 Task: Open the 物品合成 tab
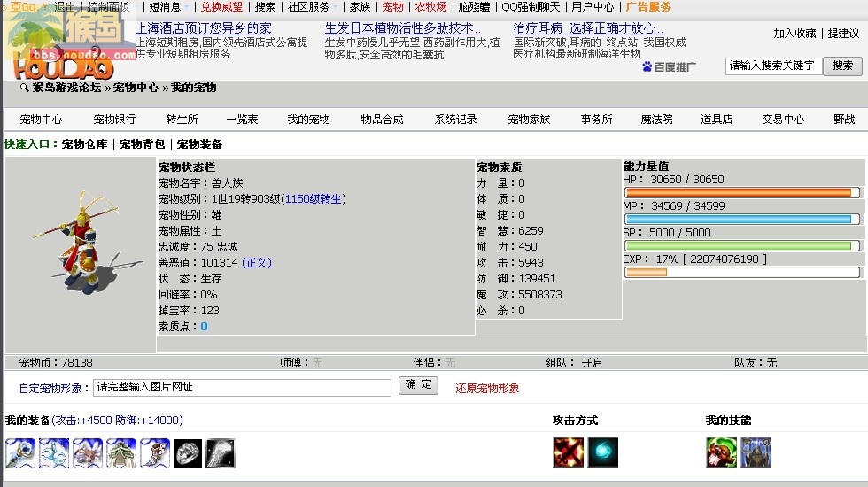[x=382, y=119]
